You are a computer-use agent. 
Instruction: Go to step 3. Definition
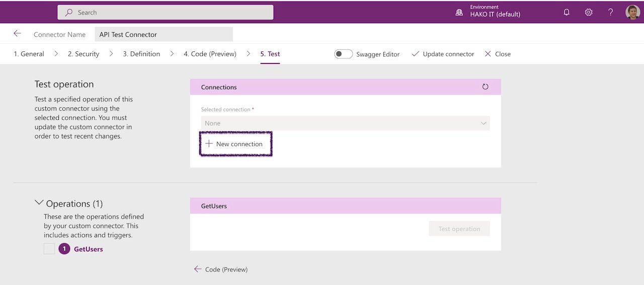141,54
